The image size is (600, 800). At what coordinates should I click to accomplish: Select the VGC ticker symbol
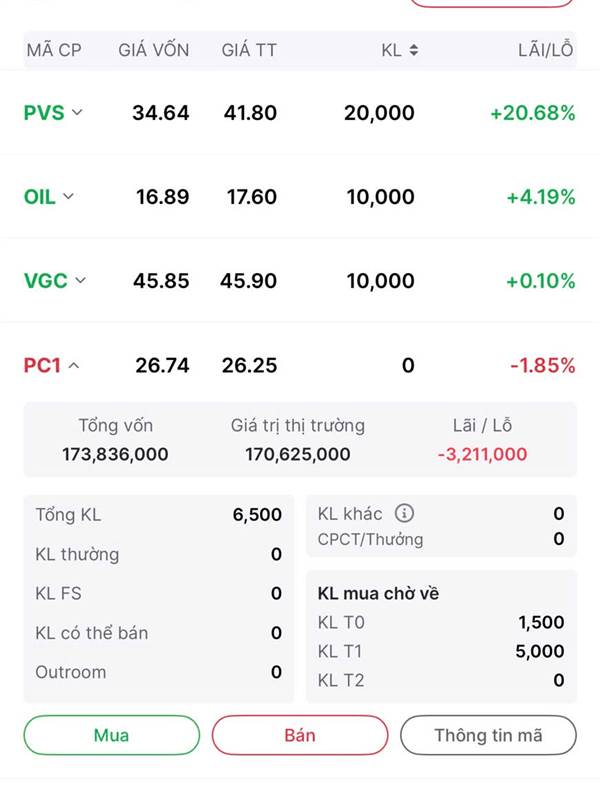pyautogui.click(x=46, y=281)
